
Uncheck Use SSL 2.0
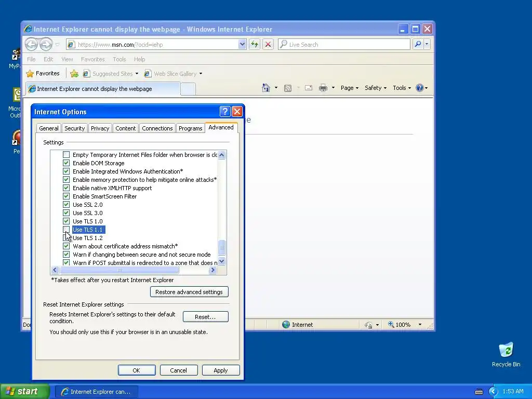[66, 205]
